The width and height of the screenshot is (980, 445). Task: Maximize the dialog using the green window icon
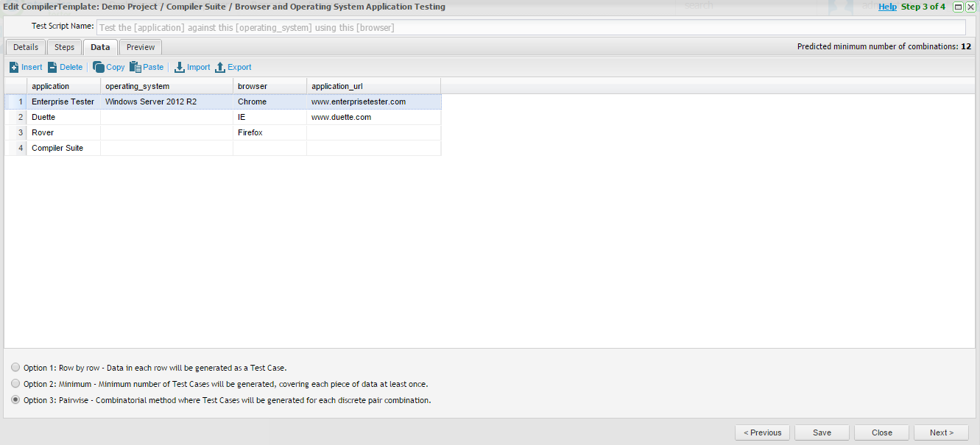click(x=958, y=7)
